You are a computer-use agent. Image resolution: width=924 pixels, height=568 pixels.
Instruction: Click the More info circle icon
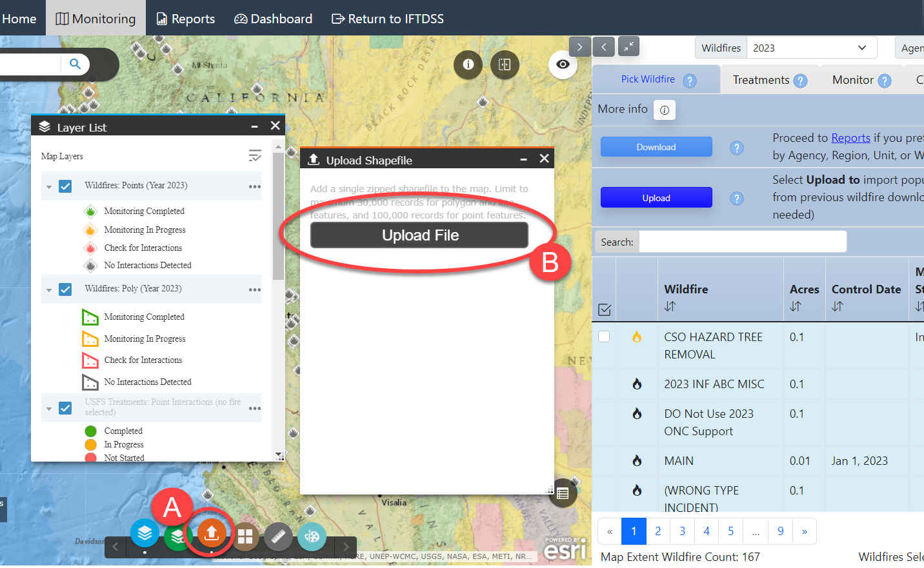pos(665,110)
